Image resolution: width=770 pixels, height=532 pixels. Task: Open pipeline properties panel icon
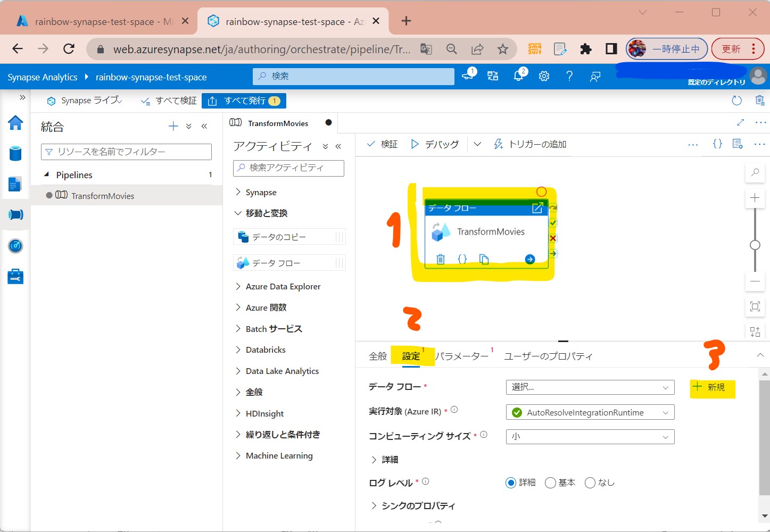(x=738, y=144)
